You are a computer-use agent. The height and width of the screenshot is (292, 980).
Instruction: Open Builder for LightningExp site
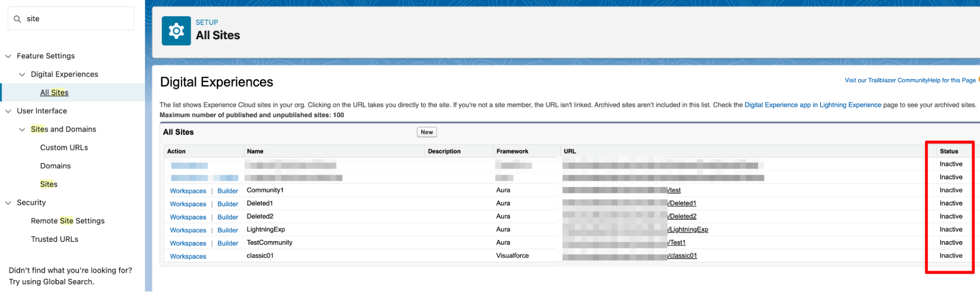pyautogui.click(x=227, y=230)
